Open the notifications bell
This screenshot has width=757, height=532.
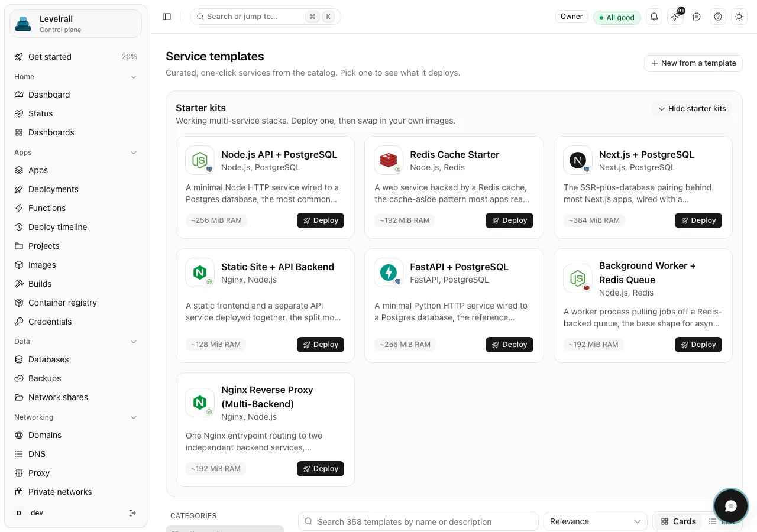(x=654, y=17)
